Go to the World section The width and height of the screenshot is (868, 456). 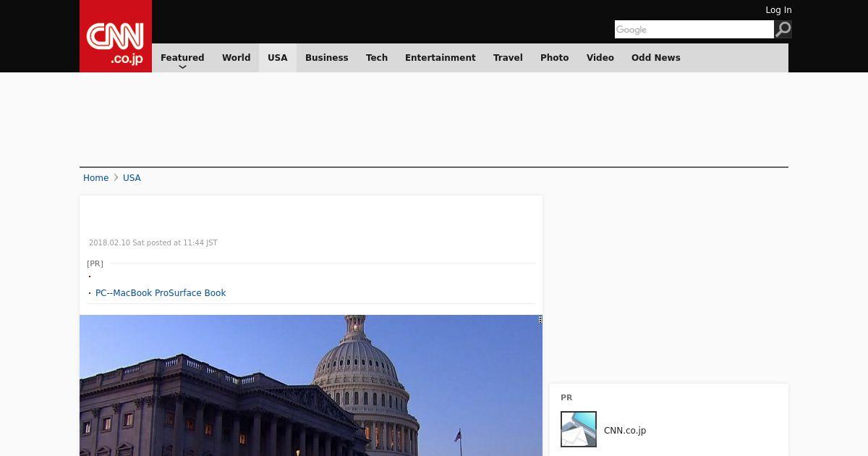[x=236, y=58]
